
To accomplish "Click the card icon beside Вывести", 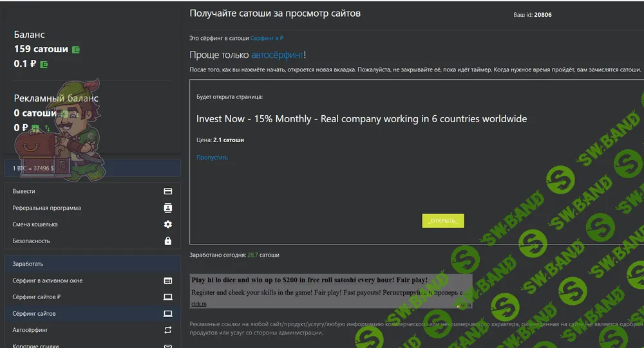I will pyautogui.click(x=167, y=191).
